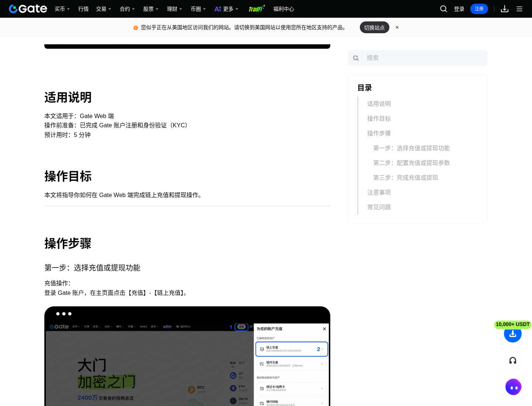The width and height of the screenshot is (532, 406).
Task: Go to 第三步：完成充值或提现 in contents
Action: pos(406,178)
